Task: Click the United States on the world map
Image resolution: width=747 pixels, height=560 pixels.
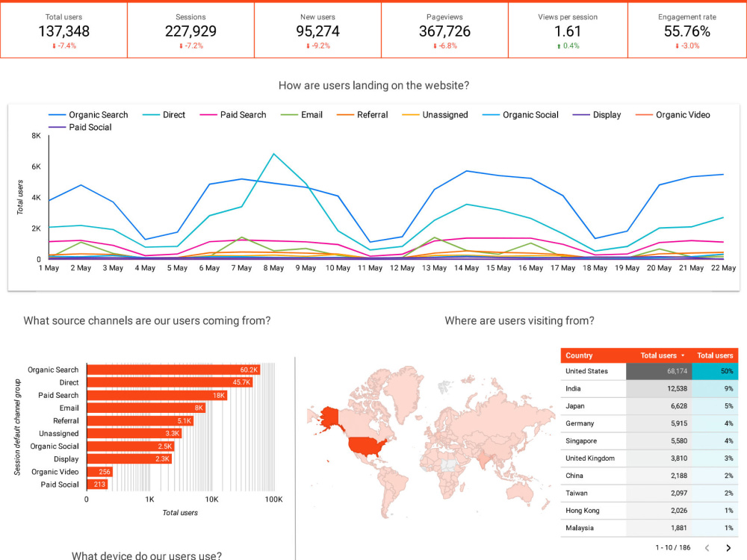Action: click(368, 447)
